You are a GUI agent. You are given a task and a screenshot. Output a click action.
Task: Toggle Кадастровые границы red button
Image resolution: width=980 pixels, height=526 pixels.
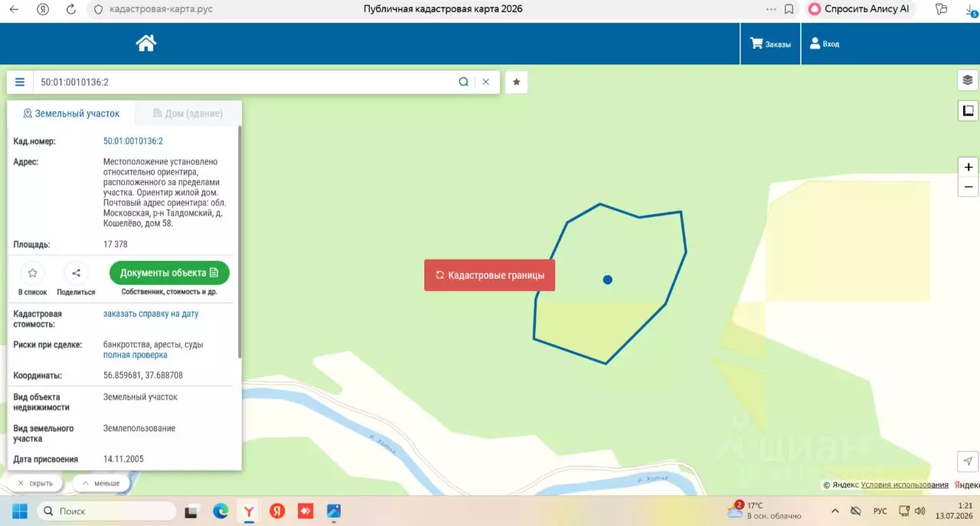[489, 275]
